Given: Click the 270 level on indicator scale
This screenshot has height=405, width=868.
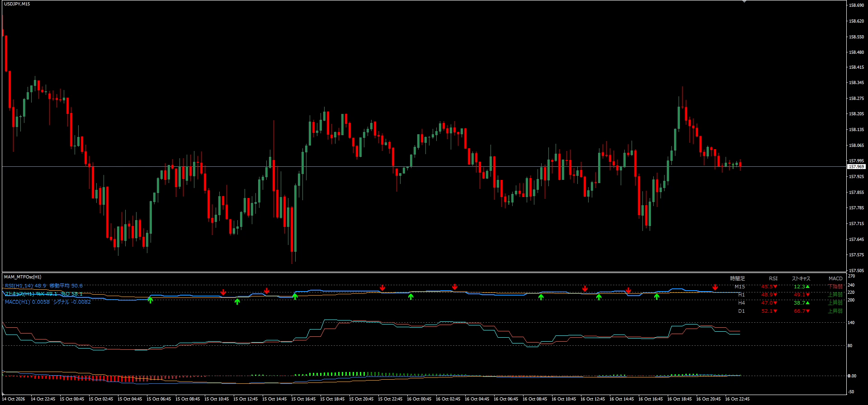Looking at the screenshot, I should [x=851, y=276].
